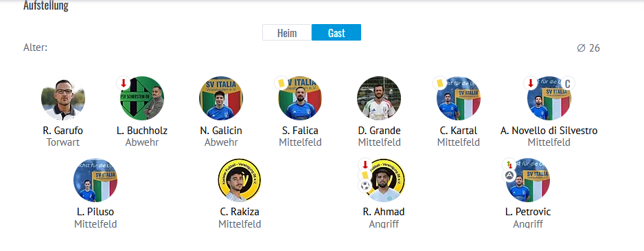Click the yellow card icon on R. Ahmad
The height and width of the screenshot is (251, 644).
(365, 175)
